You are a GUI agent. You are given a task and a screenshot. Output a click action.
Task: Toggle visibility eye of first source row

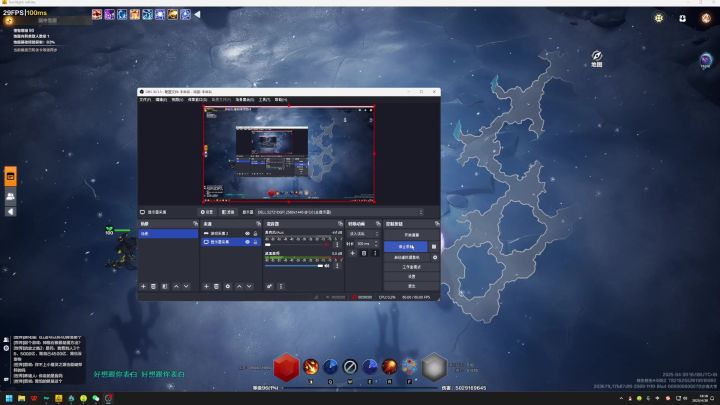tap(248, 233)
